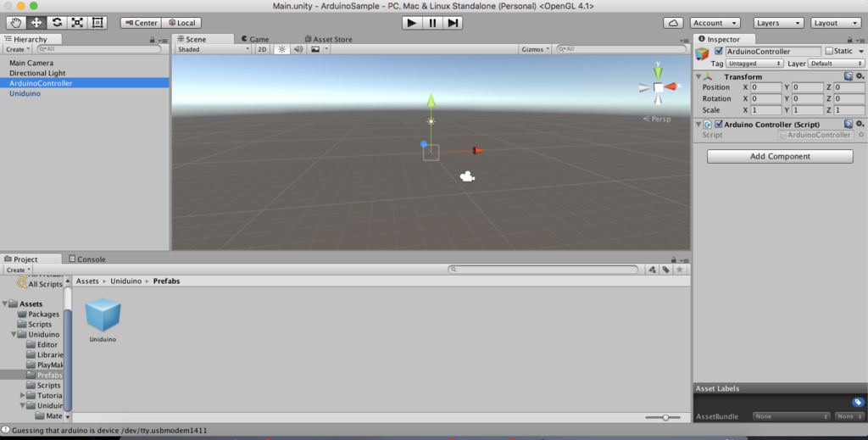Enable the Static checkbox
Image resolution: width=868 pixels, height=440 pixels.
(829, 51)
